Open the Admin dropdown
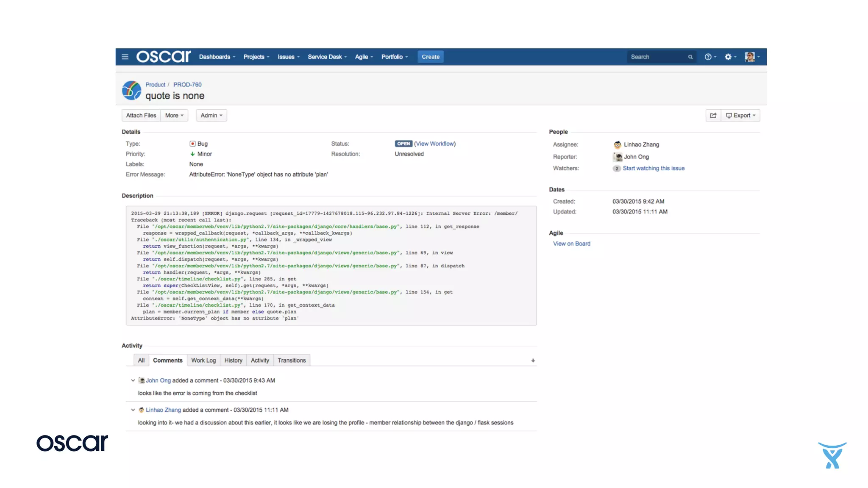Viewport: 868px width, 488px height. click(x=211, y=115)
